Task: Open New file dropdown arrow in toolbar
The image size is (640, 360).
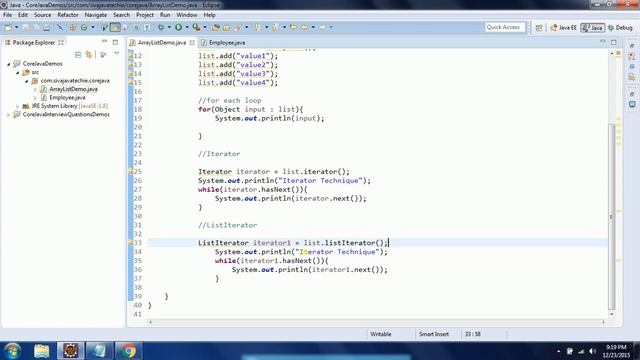Action: [16, 27]
